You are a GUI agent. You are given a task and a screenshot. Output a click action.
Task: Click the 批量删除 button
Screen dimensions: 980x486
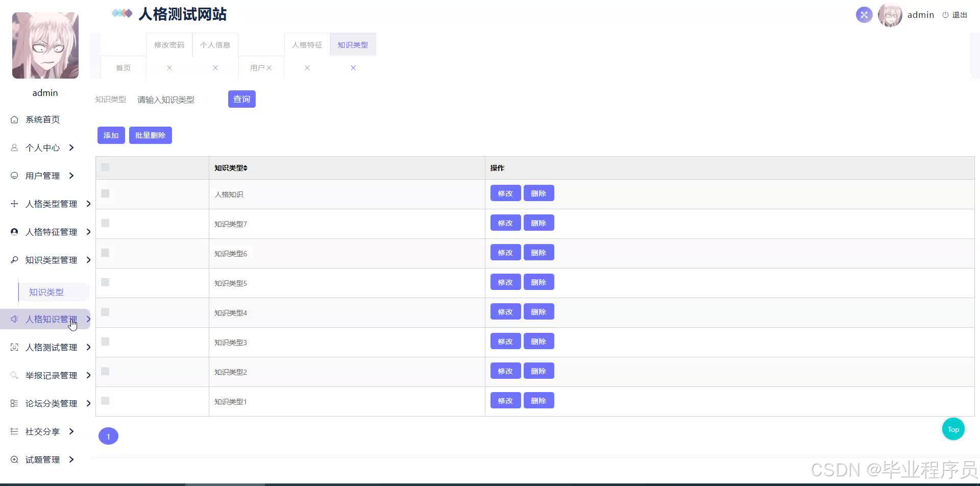(x=151, y=135)
